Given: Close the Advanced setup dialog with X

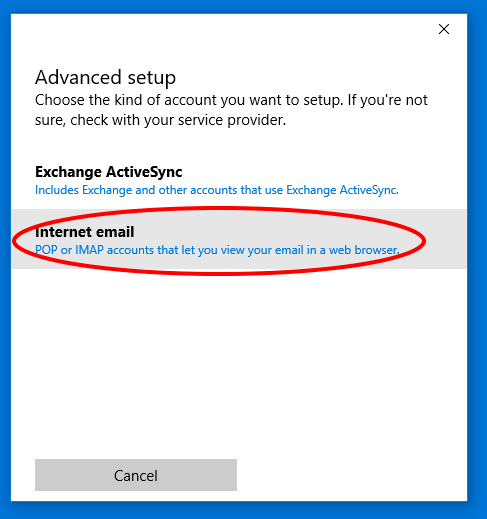Looking at the screenshot, I should pyautogui.click(x=444, y=29).
